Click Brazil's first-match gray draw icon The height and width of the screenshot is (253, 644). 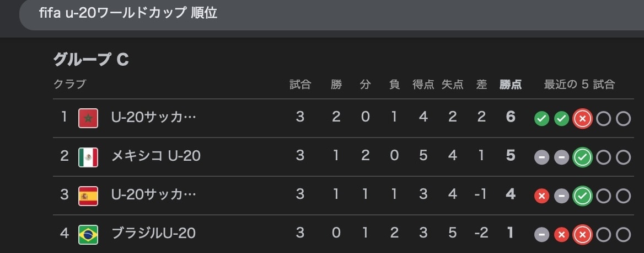point(541,235)
